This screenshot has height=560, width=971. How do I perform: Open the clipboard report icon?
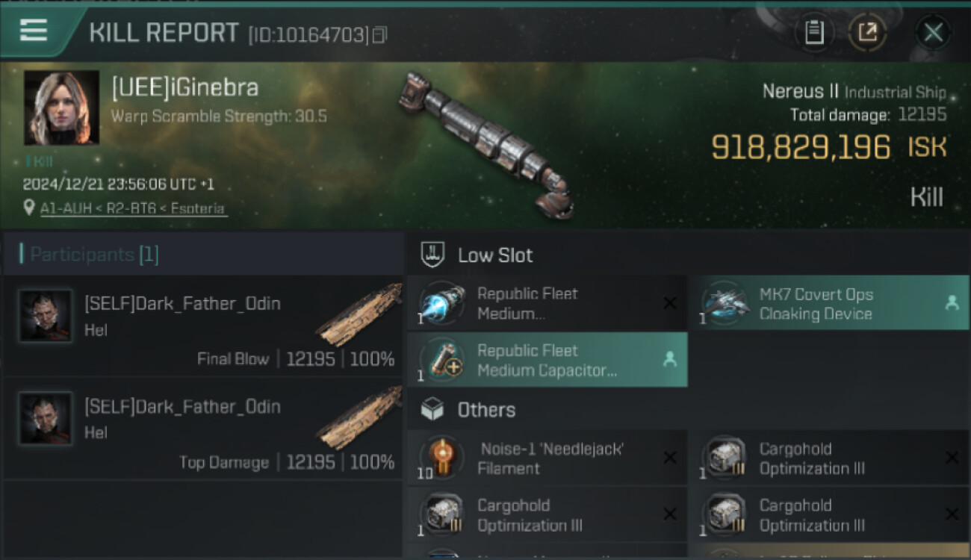814,32
